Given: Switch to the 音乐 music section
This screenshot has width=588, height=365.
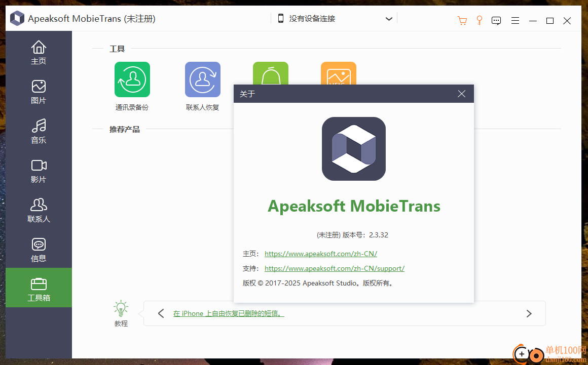Looking at the screenshot, I should [39, 132].
